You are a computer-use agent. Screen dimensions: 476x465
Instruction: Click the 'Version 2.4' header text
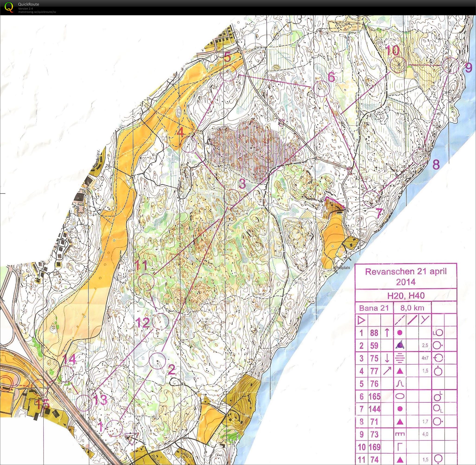[25, 9]
